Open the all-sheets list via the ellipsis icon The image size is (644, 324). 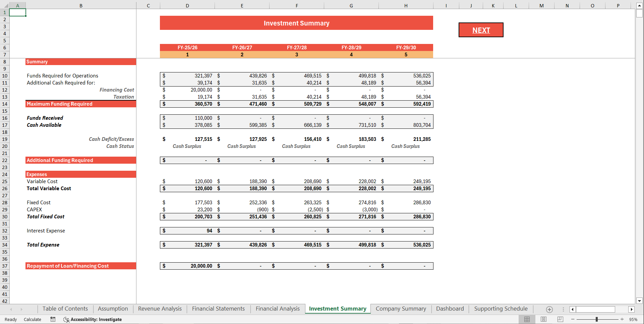point(564,309)
